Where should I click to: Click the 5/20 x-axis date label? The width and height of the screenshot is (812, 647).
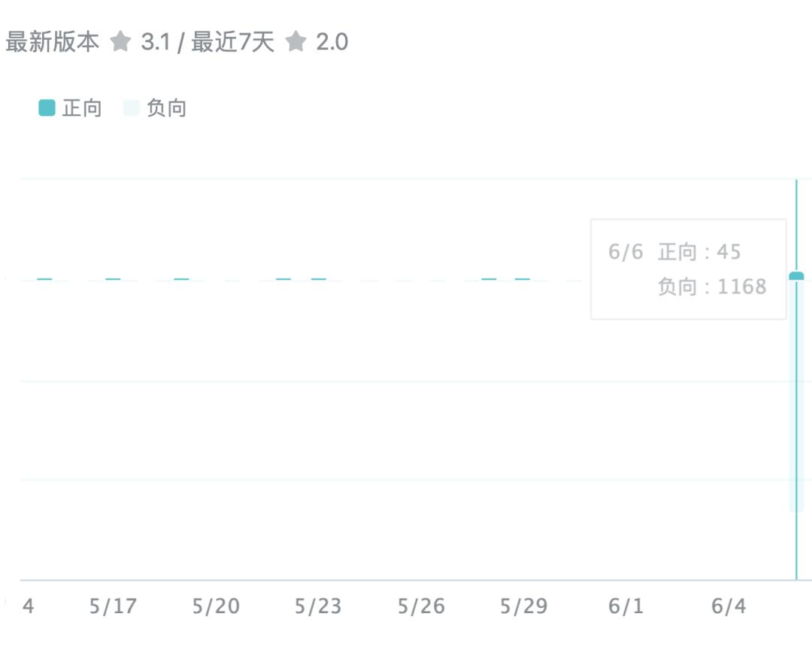216,606
